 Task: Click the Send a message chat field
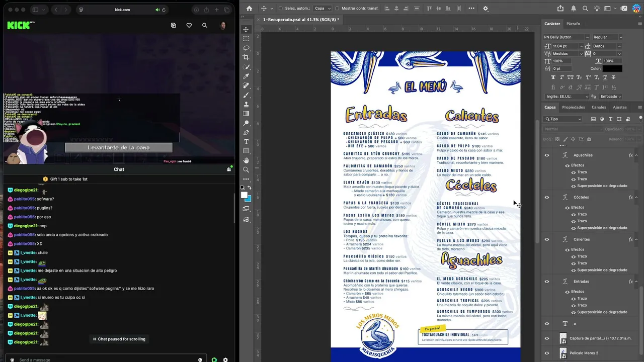tap(107, 359)
